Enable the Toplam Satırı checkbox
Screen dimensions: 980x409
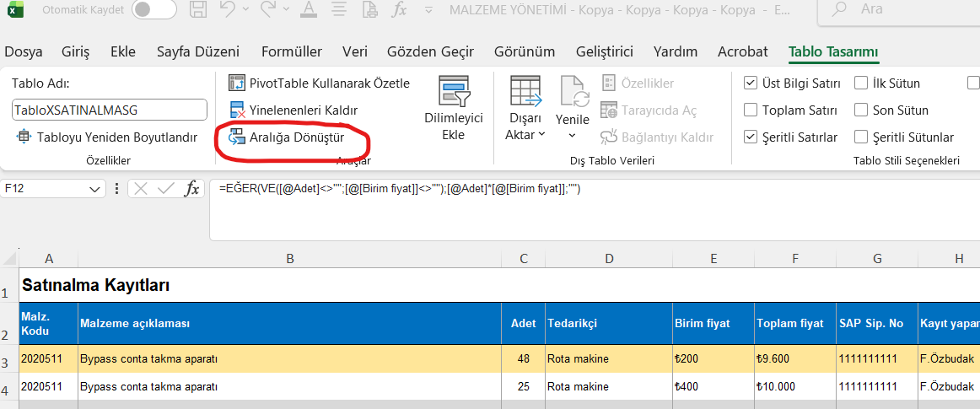coord(751,110)
